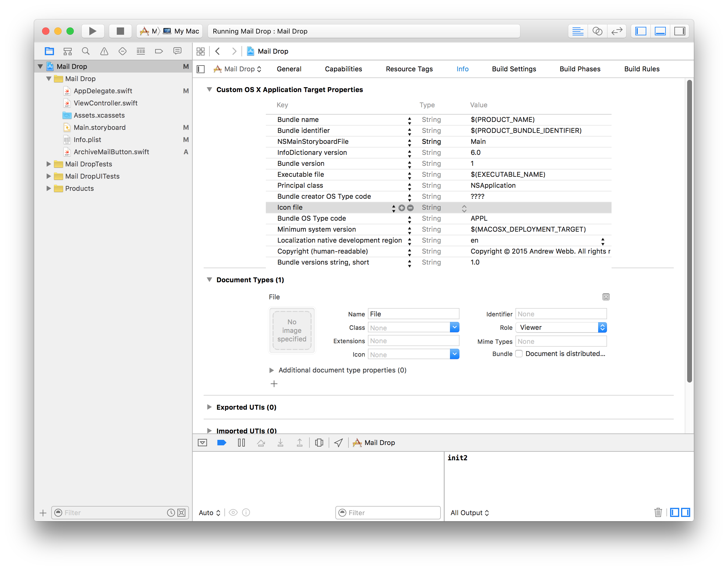The height and width of the screenshot is (570, 728).
Task: Add a row after Icon file
Action: (402, 208)
